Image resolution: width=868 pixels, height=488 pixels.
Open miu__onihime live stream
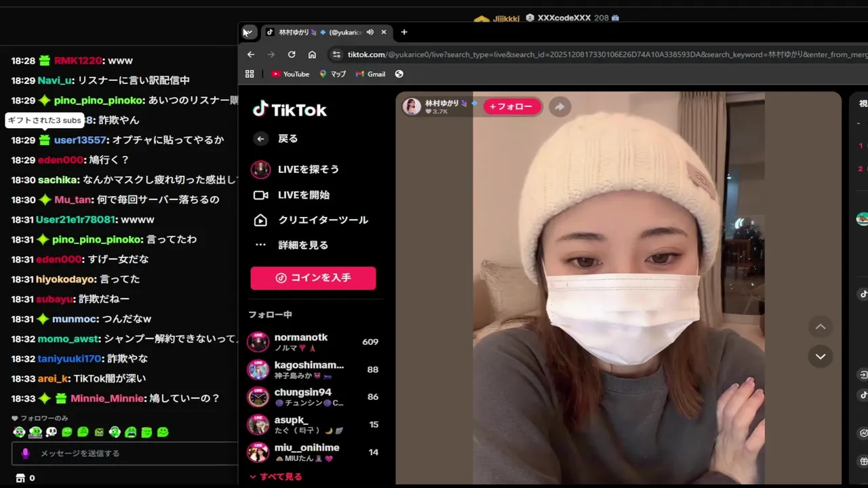click(x=313, y=452)
